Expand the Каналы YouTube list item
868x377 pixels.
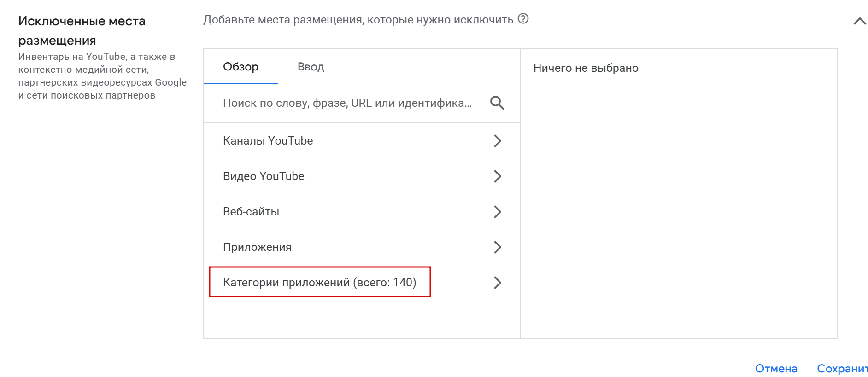pos(268,141)
